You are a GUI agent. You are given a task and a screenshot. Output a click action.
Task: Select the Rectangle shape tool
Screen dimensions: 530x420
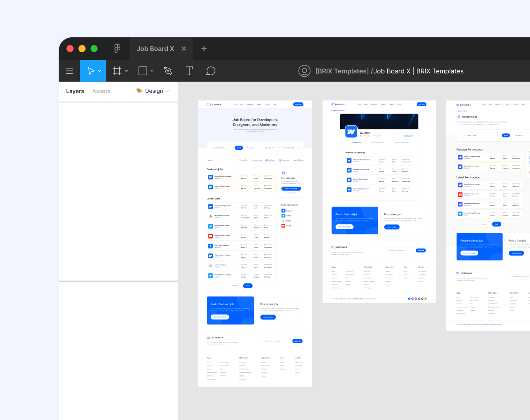coord(143,71)
